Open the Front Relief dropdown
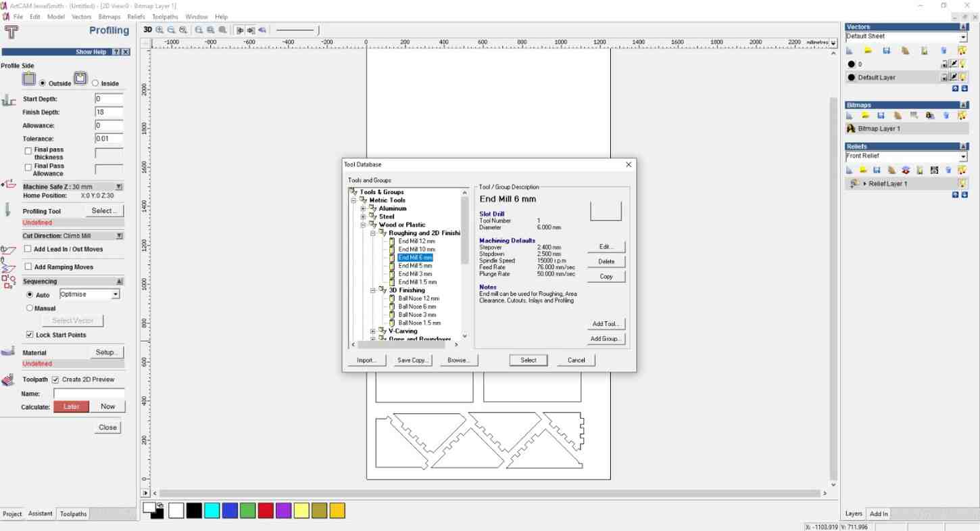Image resolution: width=980 pixels, height=531 pixels. click(x=964, y=156)
